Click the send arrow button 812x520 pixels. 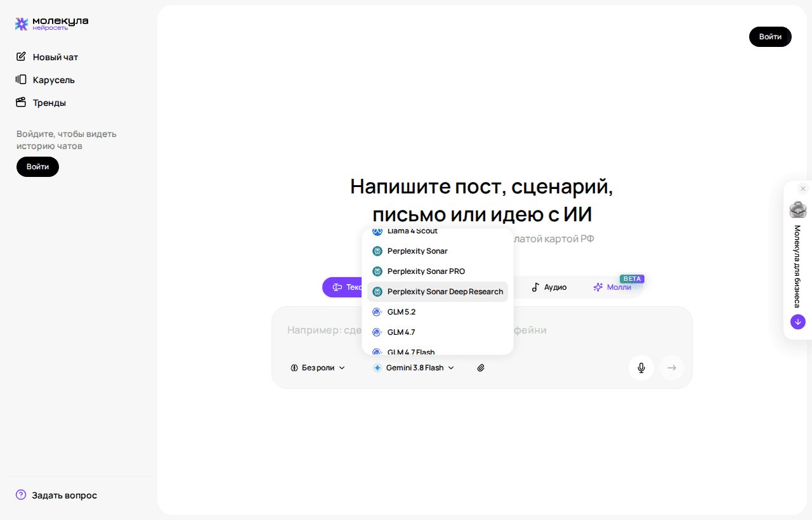[x=672, y=368]
